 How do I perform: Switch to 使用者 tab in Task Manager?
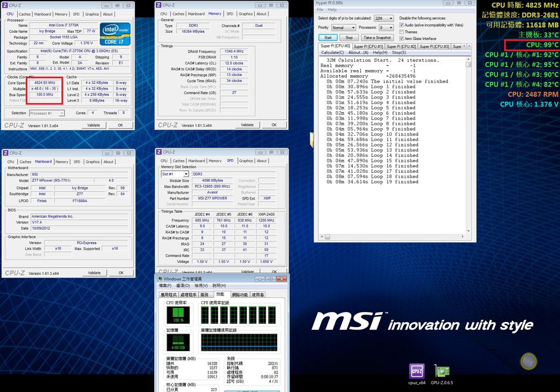click(x=258, y=295)
